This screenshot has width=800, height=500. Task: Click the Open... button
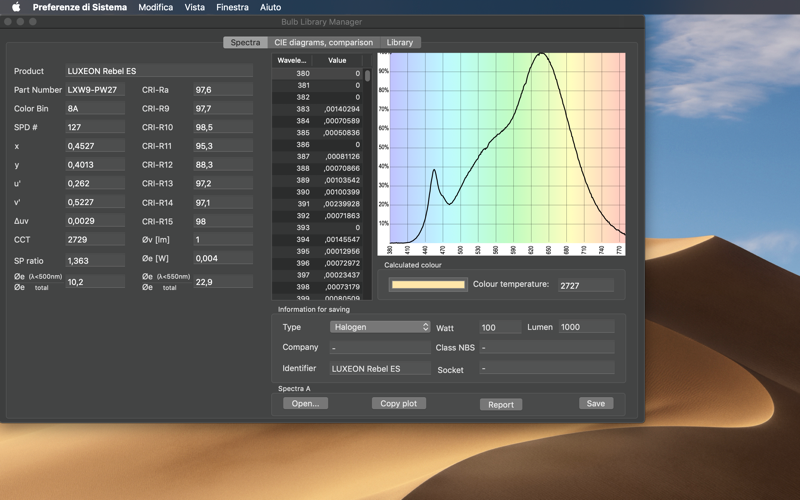[305, 404]
